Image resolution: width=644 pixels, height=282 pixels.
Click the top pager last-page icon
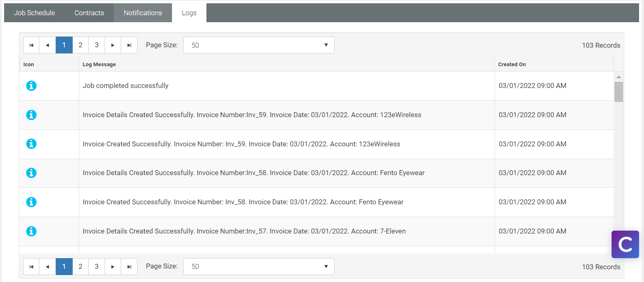tap(129, 45)
